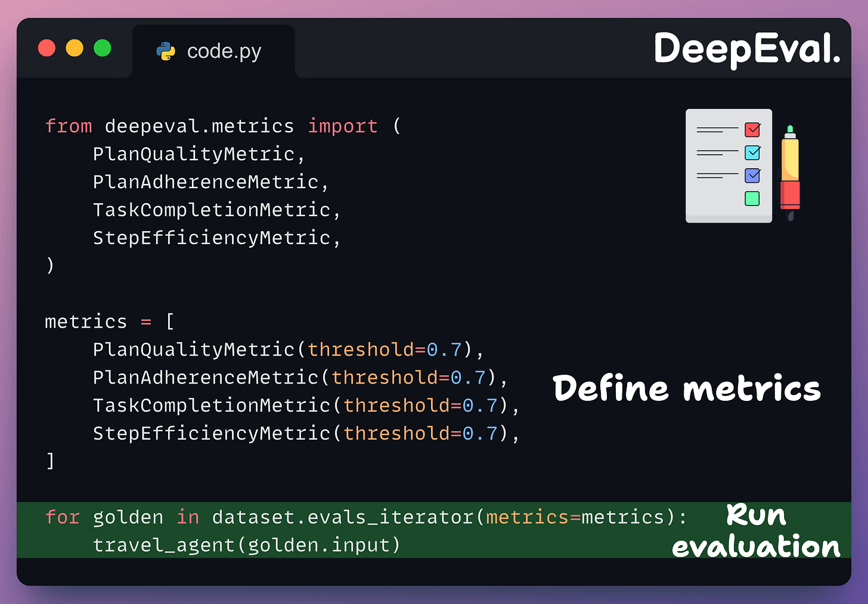Select the code.py tab
The width and height of the screenshot is (868, 604).
[213, 51]
